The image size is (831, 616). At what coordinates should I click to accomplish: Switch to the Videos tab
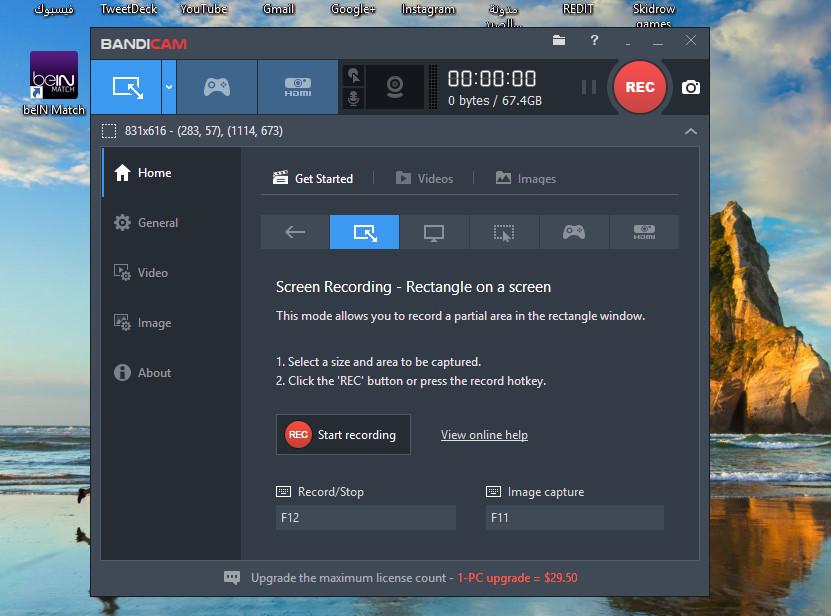coord(425,179)
